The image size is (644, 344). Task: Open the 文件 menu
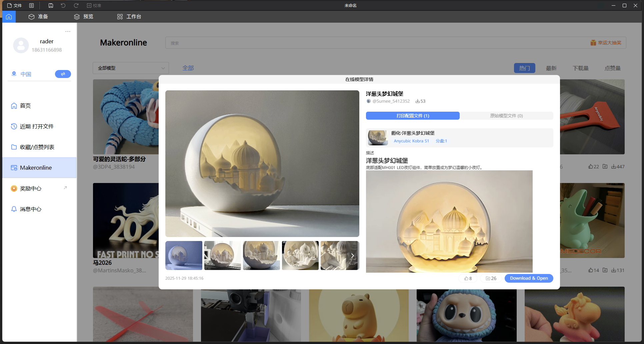point(14,5)
